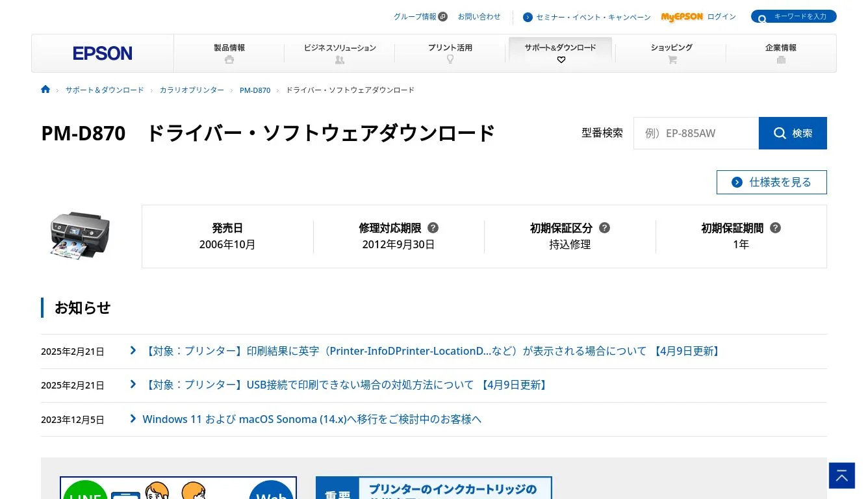Click the 2012年9月30日 repair deadline text
Screen dimensions: 868x499
pyautogui.click(x=398, y=245)
